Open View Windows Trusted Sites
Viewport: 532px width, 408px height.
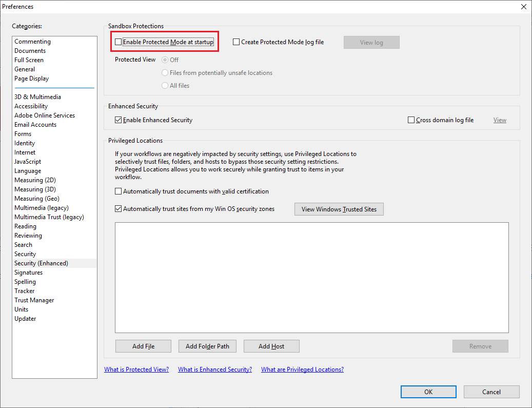click(339, 209)
